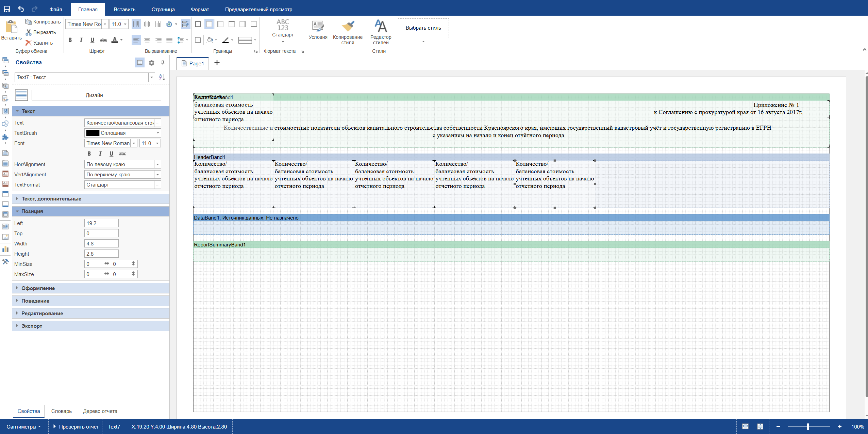
Task: Click the Redo arrow icon
Action: [x=34, y=9]
